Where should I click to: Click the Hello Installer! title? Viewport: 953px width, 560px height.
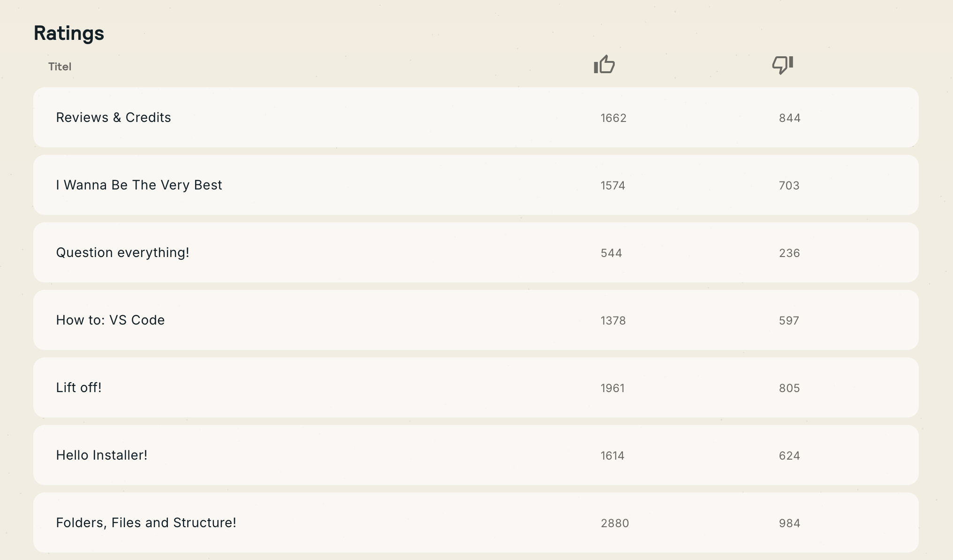point(102,455)
